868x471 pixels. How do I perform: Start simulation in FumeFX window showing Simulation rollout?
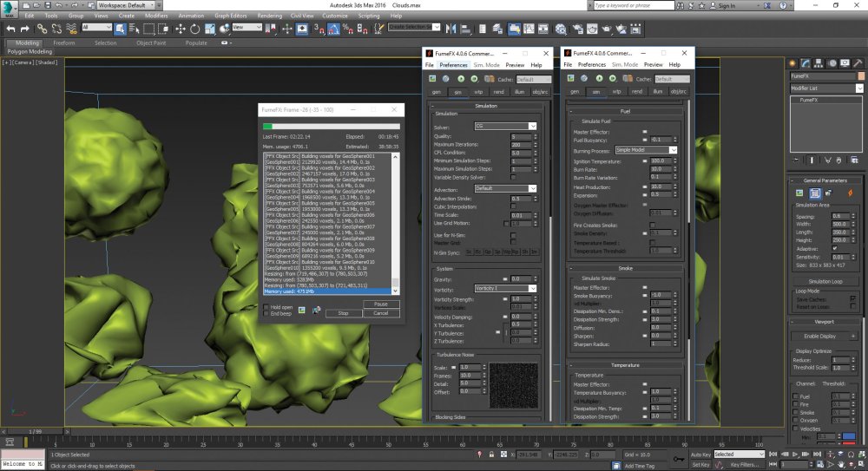point(461,79)
